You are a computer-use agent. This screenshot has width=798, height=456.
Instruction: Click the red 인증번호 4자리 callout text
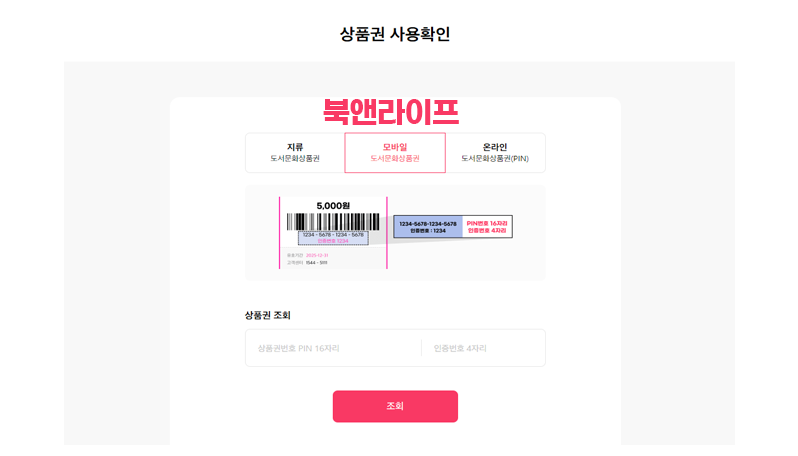[487, 231]
